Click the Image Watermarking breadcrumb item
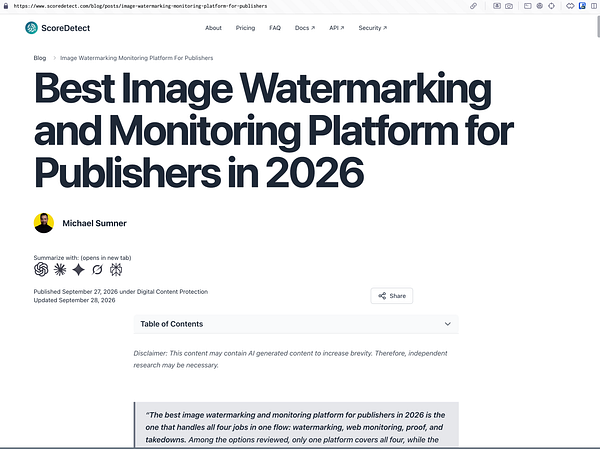 [137, 58]
